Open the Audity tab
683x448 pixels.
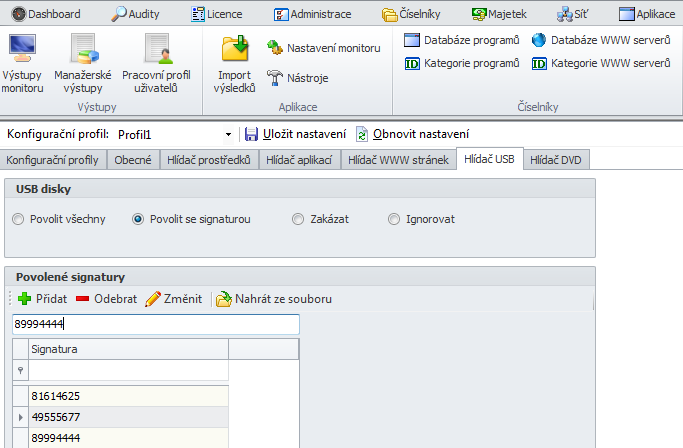(x=135, y=14)
